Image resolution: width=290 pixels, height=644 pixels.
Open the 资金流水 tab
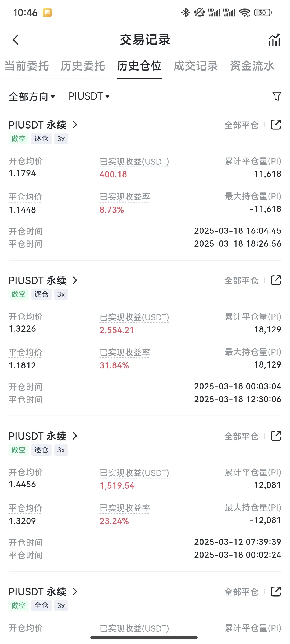[252, 66]
